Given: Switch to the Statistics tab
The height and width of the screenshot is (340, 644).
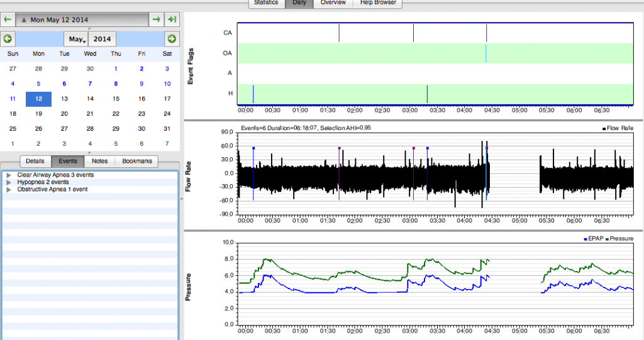Looking at the screenshot, I should pyautogui.click(x=266, y=3).
